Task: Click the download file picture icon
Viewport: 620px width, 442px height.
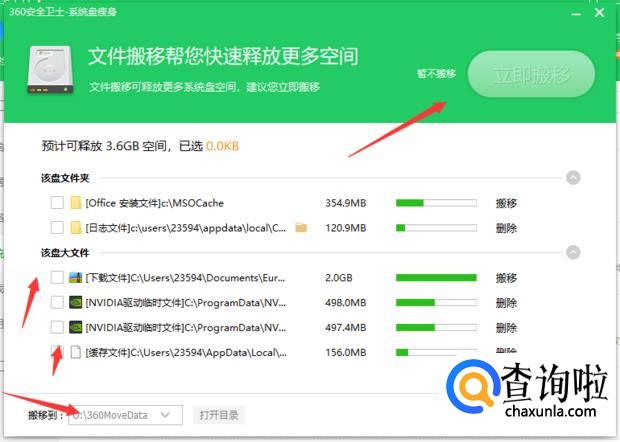Action: tap(76, 278)
